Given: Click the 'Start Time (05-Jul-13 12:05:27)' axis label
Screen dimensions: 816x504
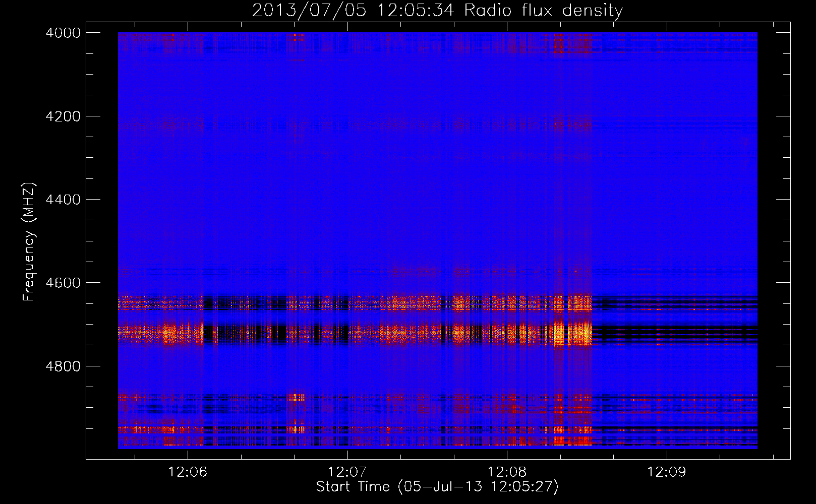Looking at the screenshot, I should pos(437,487).
